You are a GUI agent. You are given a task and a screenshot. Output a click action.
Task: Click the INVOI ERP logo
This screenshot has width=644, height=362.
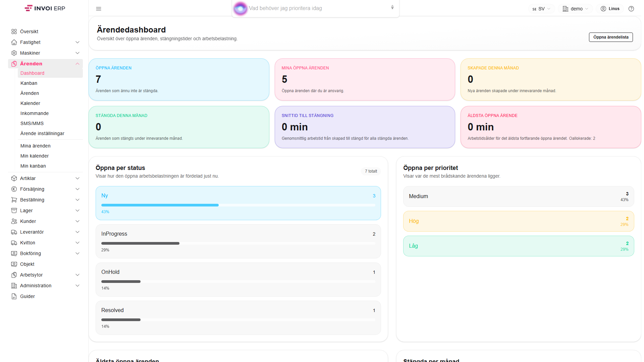pos(45,8)
